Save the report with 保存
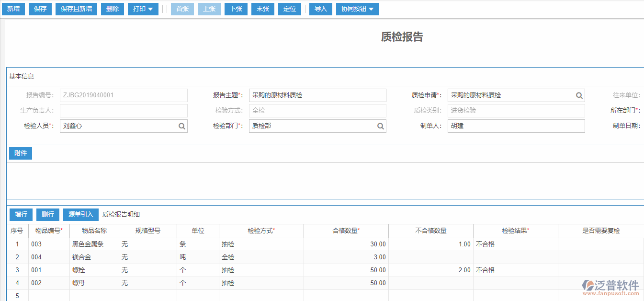Screen dimensions: 644x301 (x=40, y=9)
